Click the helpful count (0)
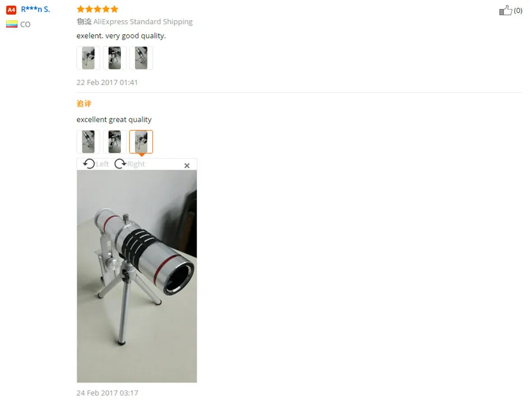This screenshot has width=532, height=400. (x=518, y=11)
